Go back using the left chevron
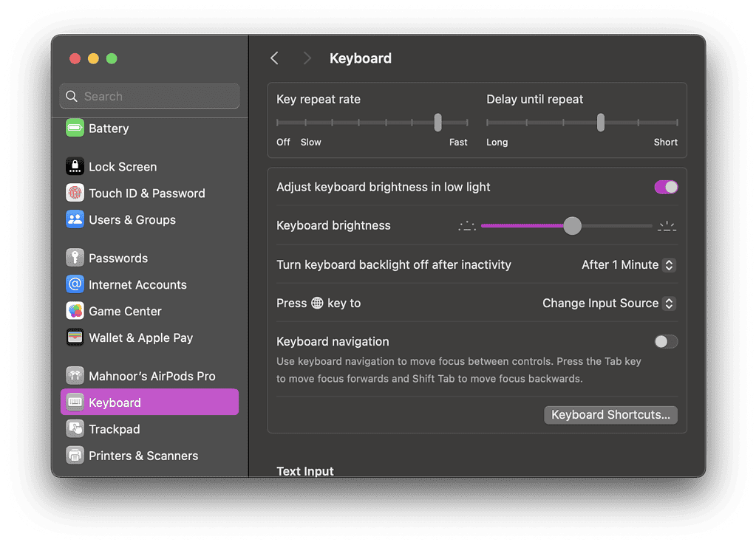 (x=275, y=58)
